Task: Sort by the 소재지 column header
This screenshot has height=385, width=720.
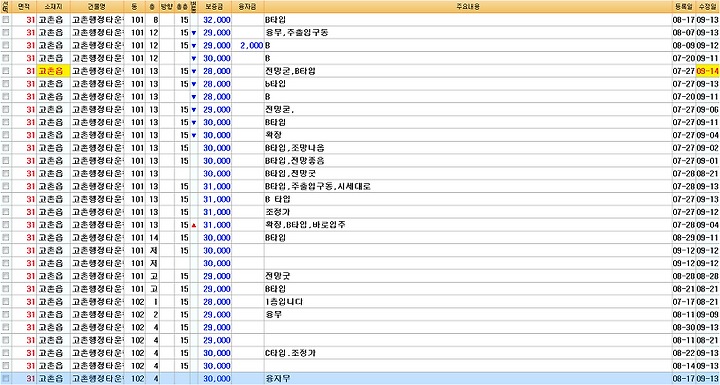Action: 53,6
